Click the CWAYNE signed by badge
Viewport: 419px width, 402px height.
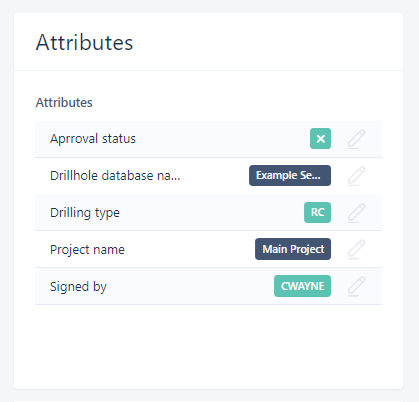click(302, 286)
